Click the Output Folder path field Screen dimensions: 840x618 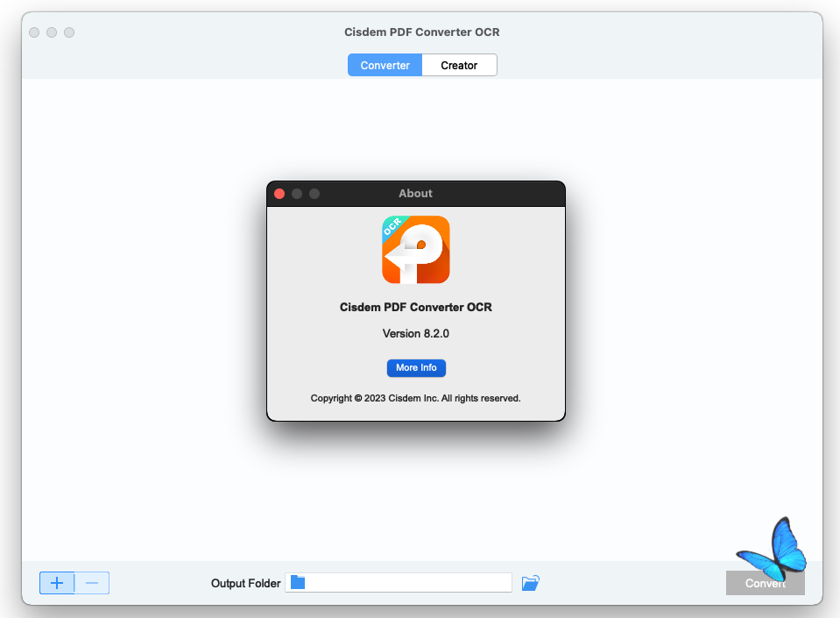click(398, 583)
